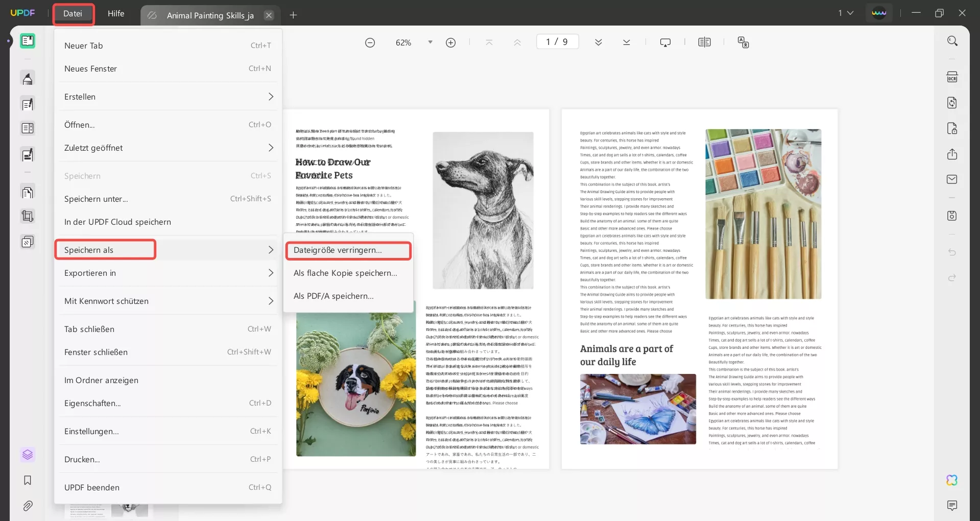Open the Edit PDF tool
This screenshot has height=521, width=980.
click(28, 104)
